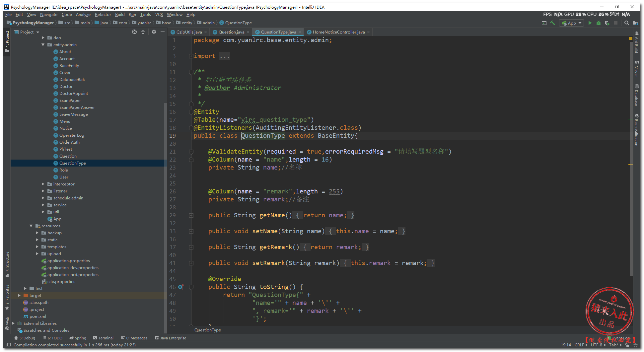The image size is (644, 352).
Task: Open the Ant Build side panel
Action: coord(636,42)
